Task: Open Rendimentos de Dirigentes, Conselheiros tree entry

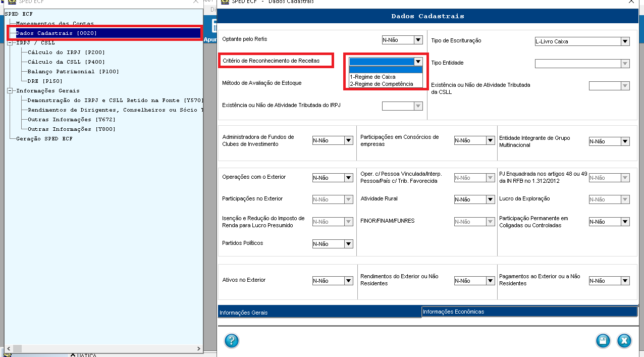Action: click(x=115, y=110)
